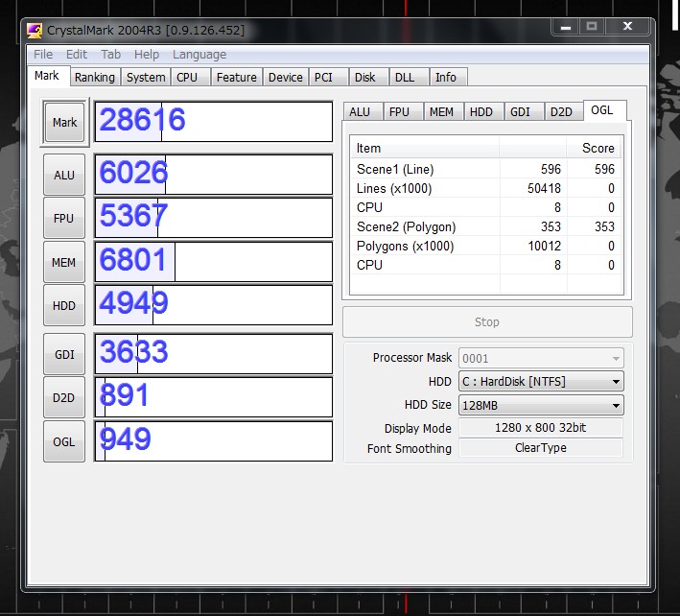Open the Language menu
680x616 pixels.
(x=199, y=55)
